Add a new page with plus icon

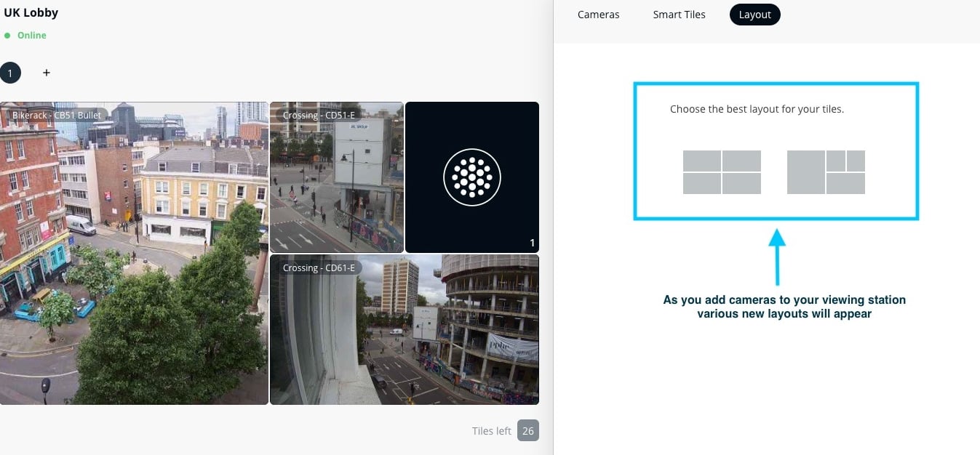(x=47, y=73)
